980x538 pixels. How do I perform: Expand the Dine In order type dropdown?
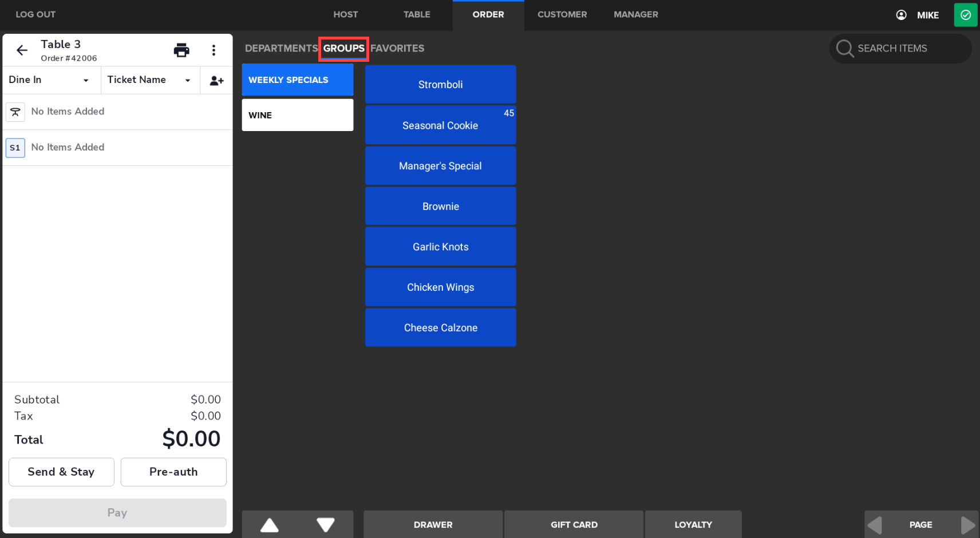tap(50, 80)
